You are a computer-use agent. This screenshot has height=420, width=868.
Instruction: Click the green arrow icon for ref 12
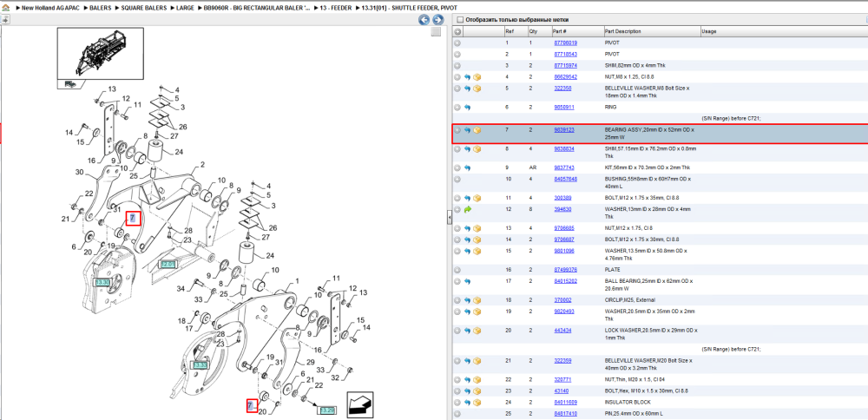(x=467, y=210)
